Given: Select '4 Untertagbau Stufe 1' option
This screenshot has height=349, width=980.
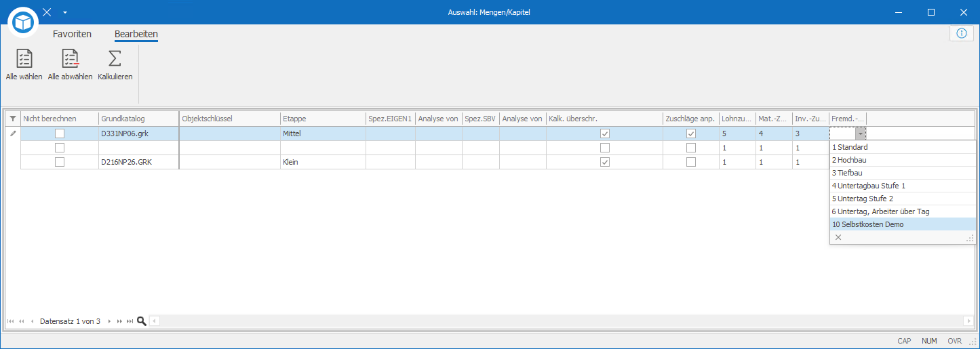Looking at the screenshot, I should [x=903, y=186].
